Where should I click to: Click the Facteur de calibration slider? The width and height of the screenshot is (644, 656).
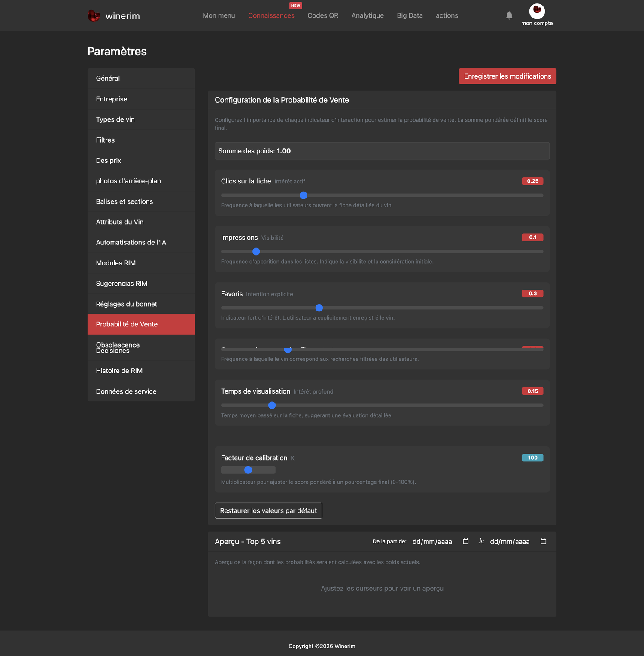point(248,470)
